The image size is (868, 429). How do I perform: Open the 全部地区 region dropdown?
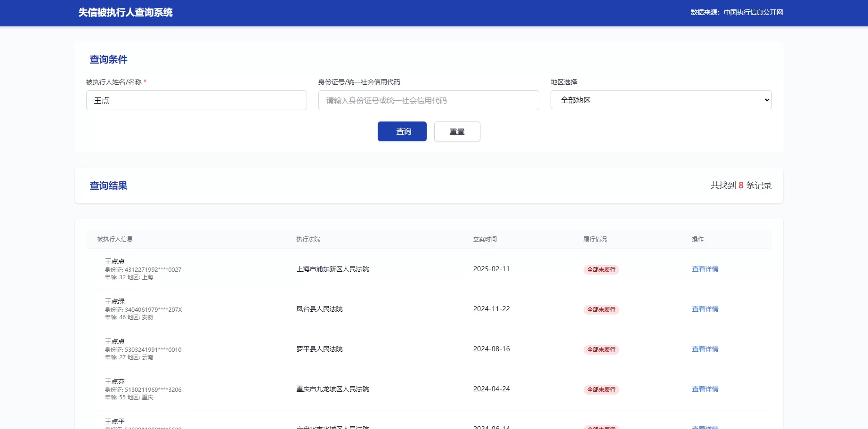click(660, 100)
